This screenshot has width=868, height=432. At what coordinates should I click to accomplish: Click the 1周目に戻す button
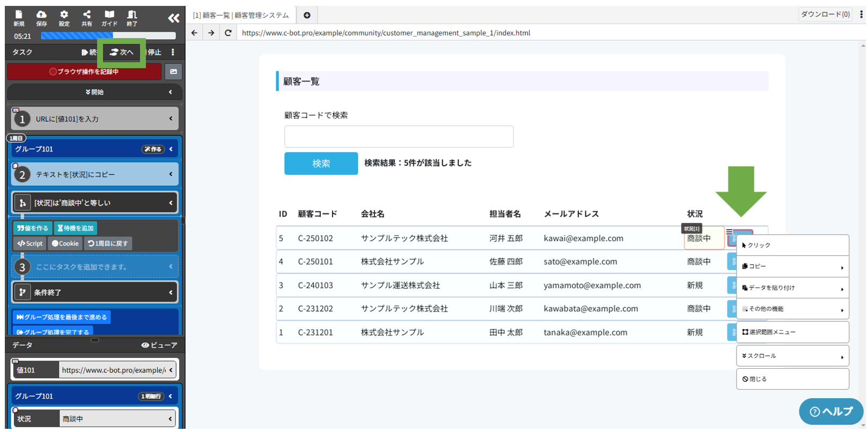pyautogui.click(x=108, y=243)
